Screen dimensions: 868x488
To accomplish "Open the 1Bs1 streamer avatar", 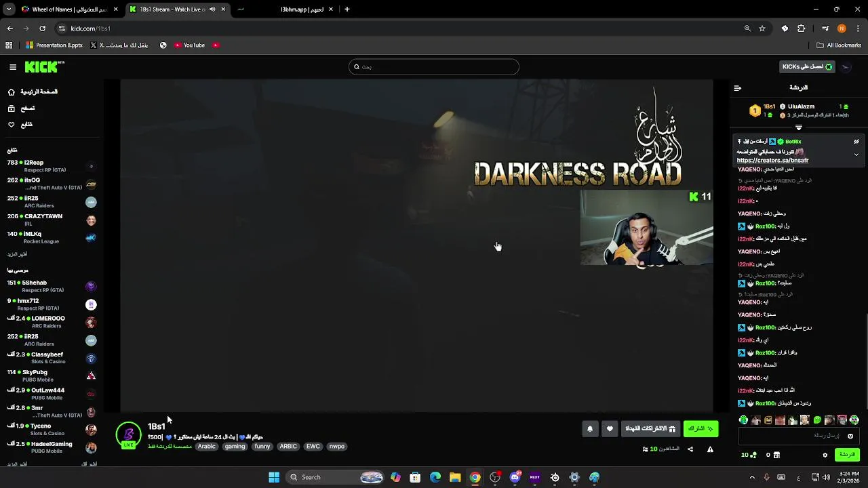I will pyautogui.click(x=128, y=435).
